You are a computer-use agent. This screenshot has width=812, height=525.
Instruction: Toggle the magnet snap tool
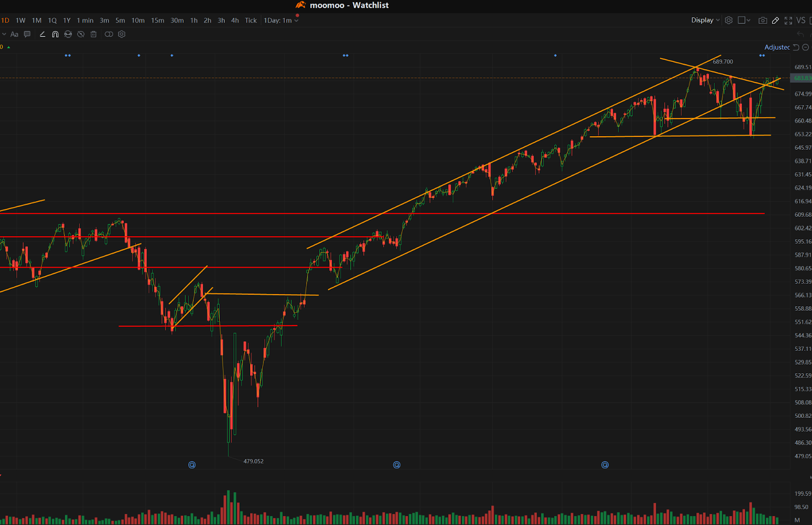coord(55,35)
